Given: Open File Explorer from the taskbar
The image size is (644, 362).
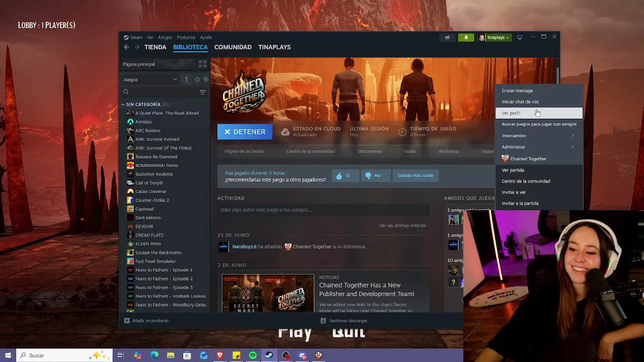Looking at the screenshot, I should [x=171, y=355].
